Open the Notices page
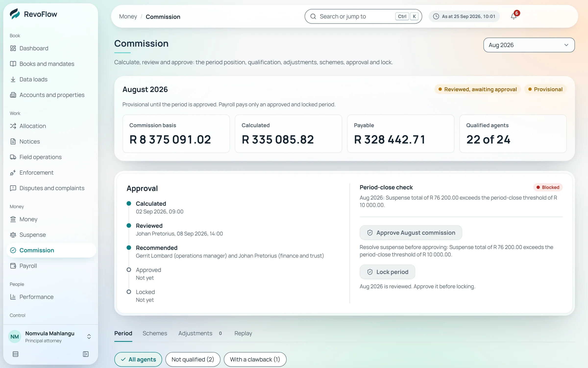The height and width of the screenshot is (368, 588). [x=51, y=142]
